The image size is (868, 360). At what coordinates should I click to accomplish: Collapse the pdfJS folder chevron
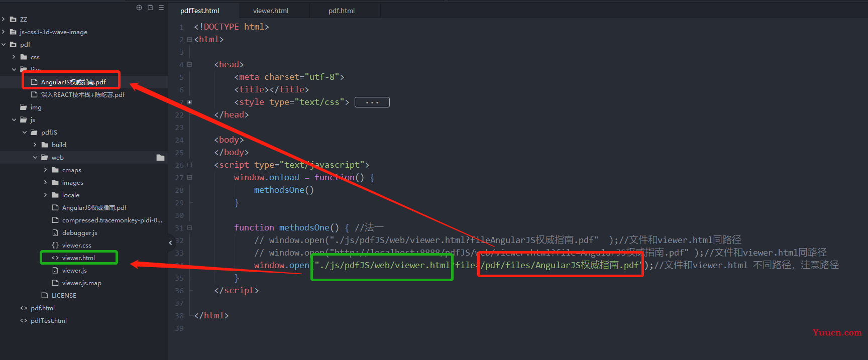coord(25,133)
